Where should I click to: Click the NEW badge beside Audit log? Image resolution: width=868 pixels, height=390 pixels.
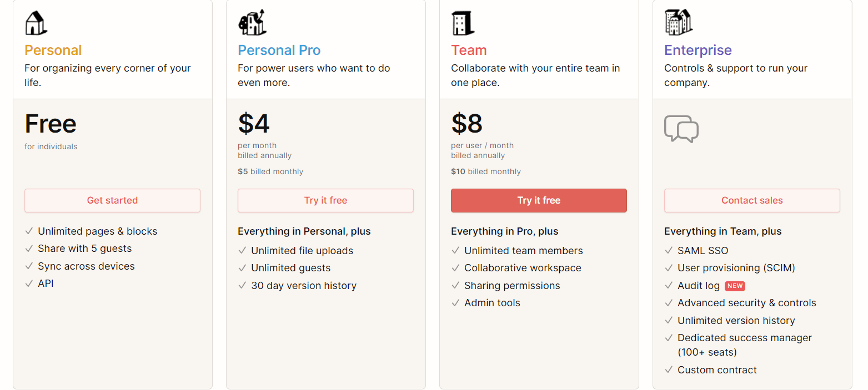click(735, 286)
